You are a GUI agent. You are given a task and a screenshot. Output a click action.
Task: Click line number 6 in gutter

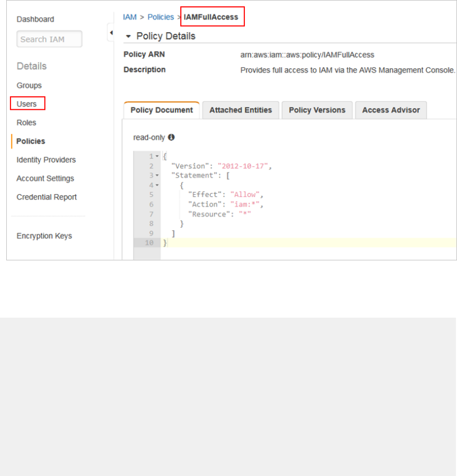[151, 204]
